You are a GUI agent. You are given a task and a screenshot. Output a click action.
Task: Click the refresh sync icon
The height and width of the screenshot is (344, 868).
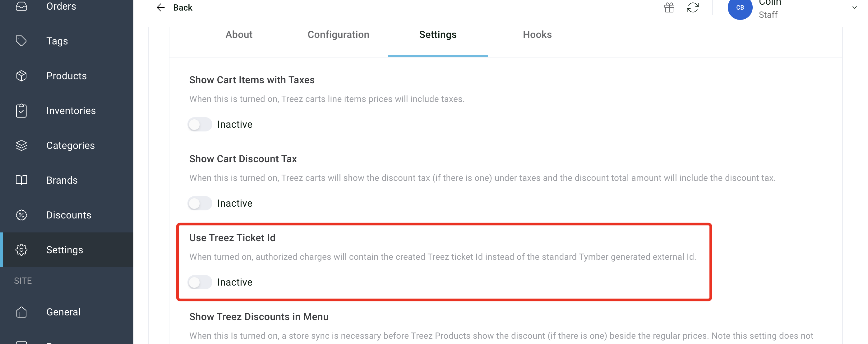[x=692, y=7]
